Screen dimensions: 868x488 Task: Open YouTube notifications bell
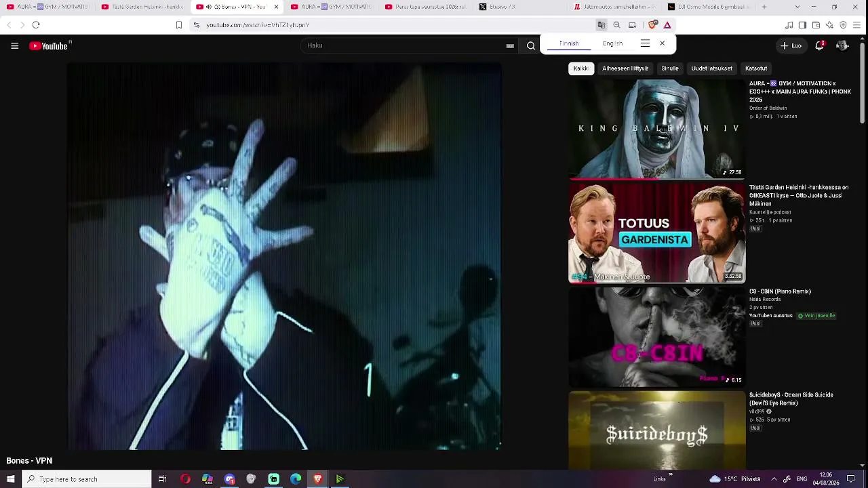click(x=819, y=45)
